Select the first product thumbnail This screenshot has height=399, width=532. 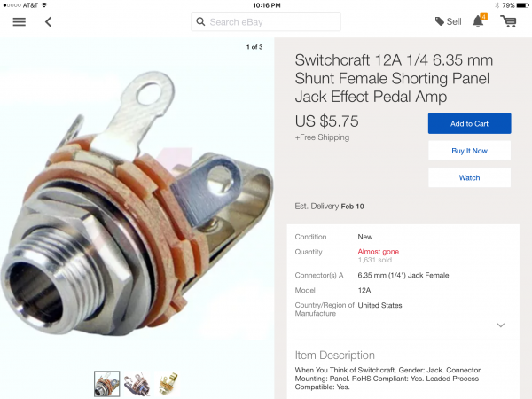pos(106,383)
